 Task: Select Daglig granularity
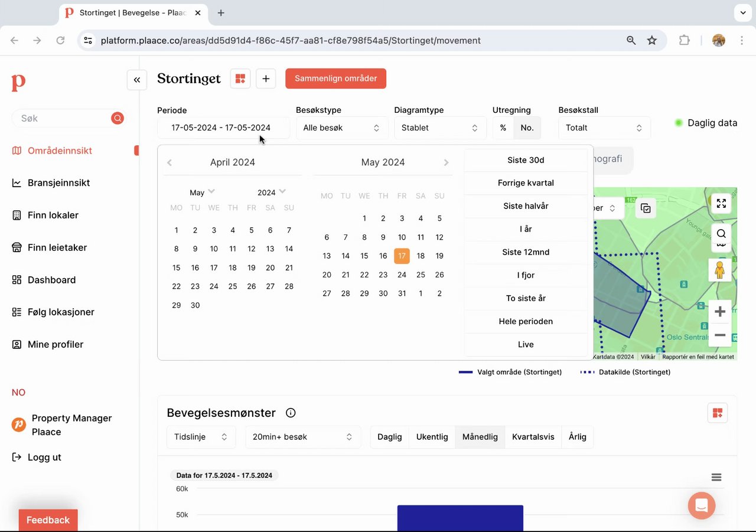coord(390,437)
